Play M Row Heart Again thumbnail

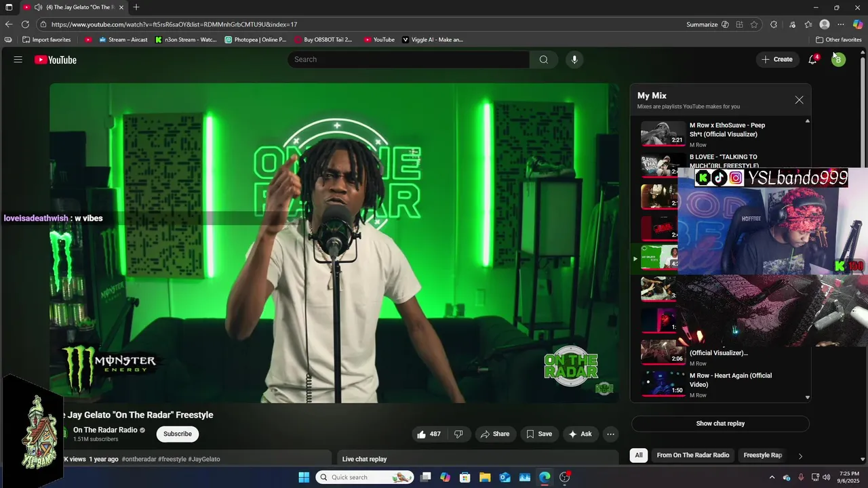663,383
